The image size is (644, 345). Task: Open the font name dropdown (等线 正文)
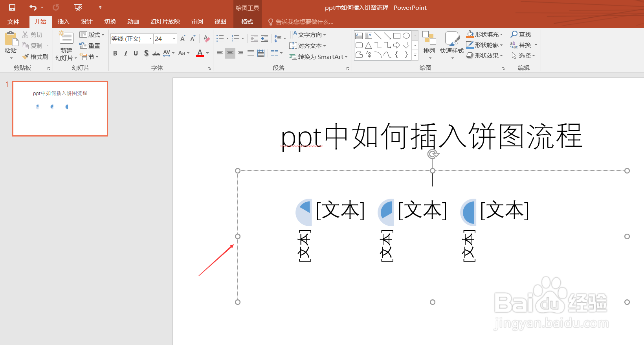[x=150, y=39]
